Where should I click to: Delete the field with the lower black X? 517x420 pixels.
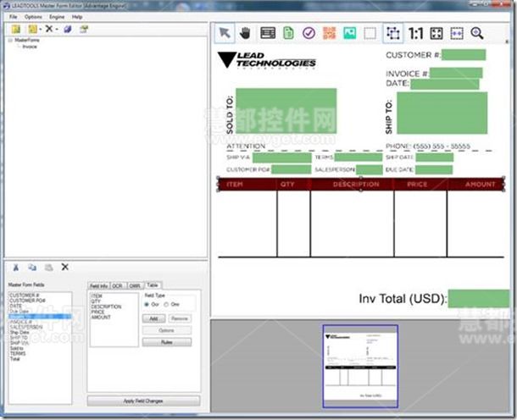click(x=65, y=267)
